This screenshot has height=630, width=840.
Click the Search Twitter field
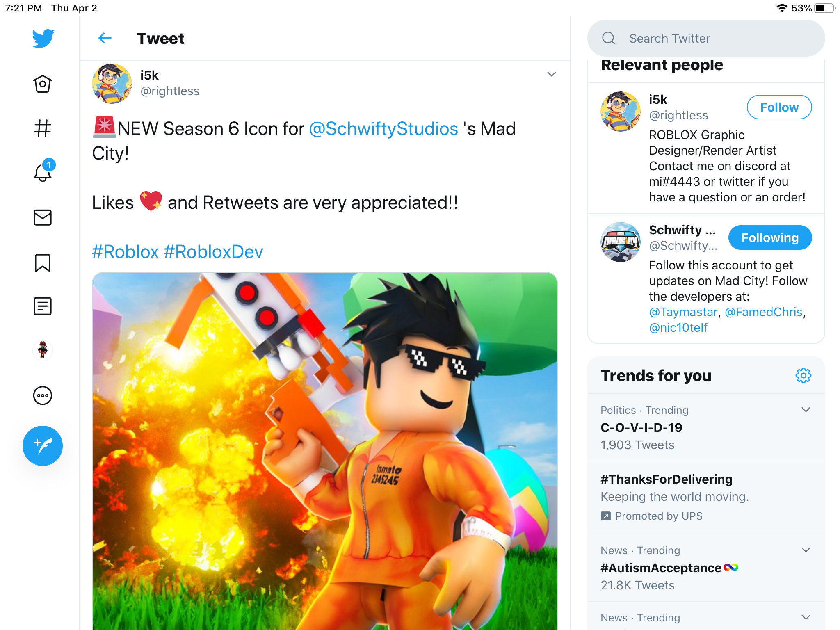point(706,39)
